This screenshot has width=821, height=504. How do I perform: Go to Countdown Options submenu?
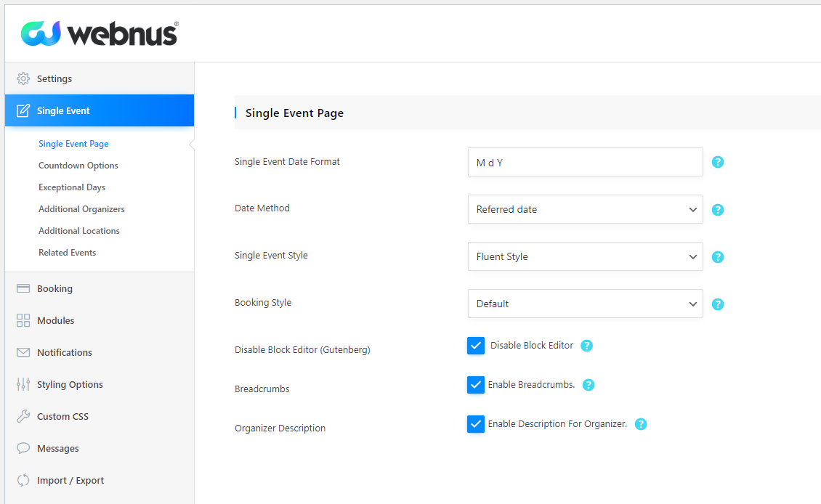coord(78,166)
